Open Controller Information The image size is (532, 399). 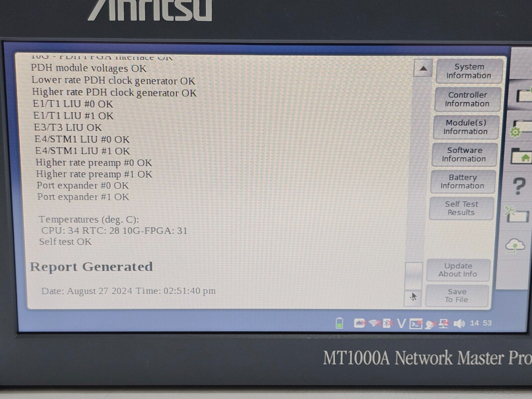(x=467, y=99)
